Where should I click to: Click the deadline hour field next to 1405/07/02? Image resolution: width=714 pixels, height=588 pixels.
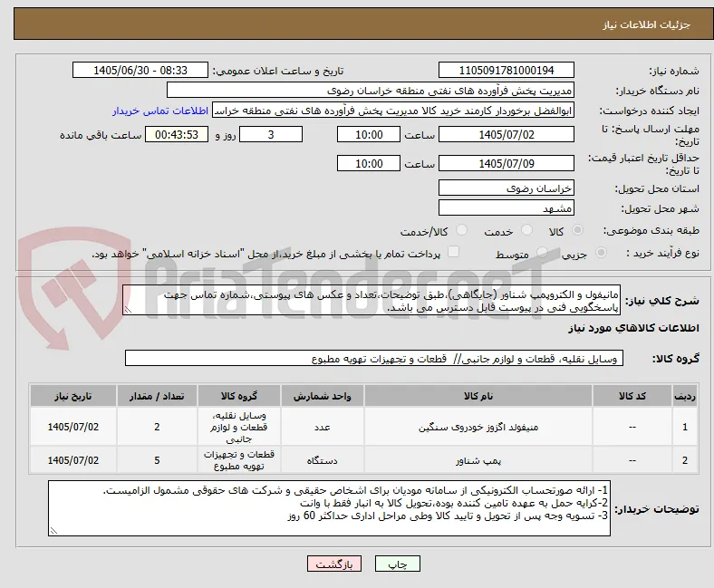coord(369,135)
